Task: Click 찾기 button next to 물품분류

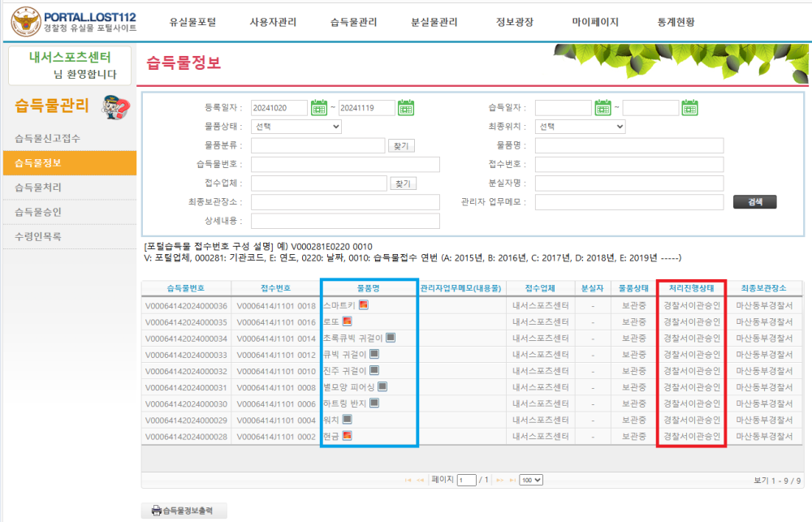Action: pyautogui.click(x=401, y=146)
